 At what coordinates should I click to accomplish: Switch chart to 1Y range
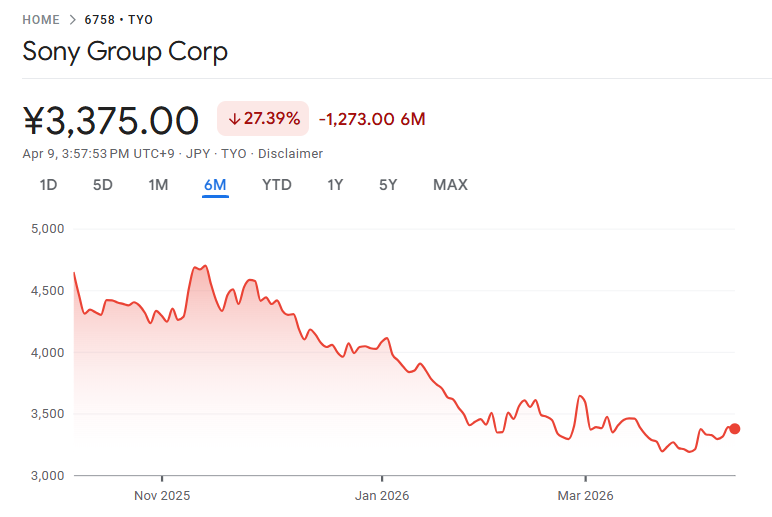coord(336,185)
